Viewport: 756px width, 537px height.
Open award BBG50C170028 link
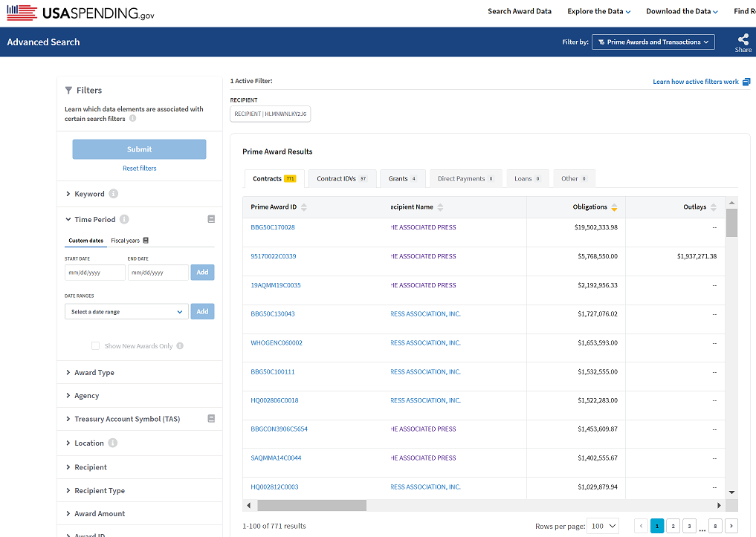click(x=273, y=227)
